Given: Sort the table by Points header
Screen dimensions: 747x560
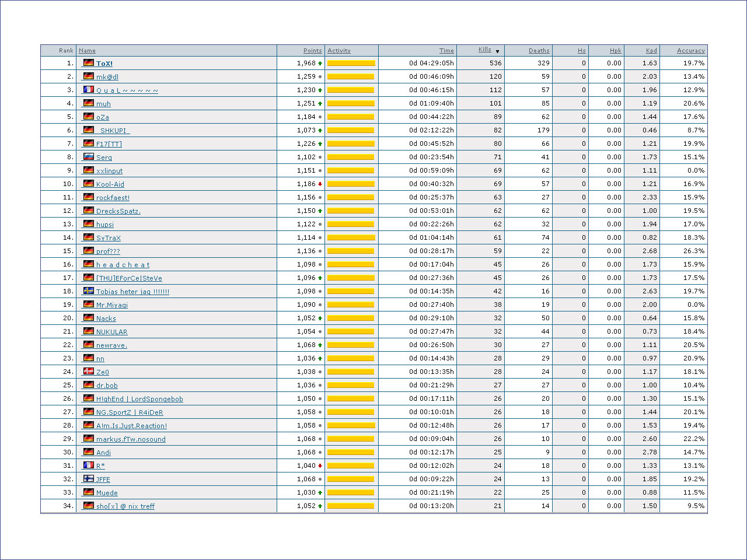Looking at the screenshot, I should (x=312, y=51).
